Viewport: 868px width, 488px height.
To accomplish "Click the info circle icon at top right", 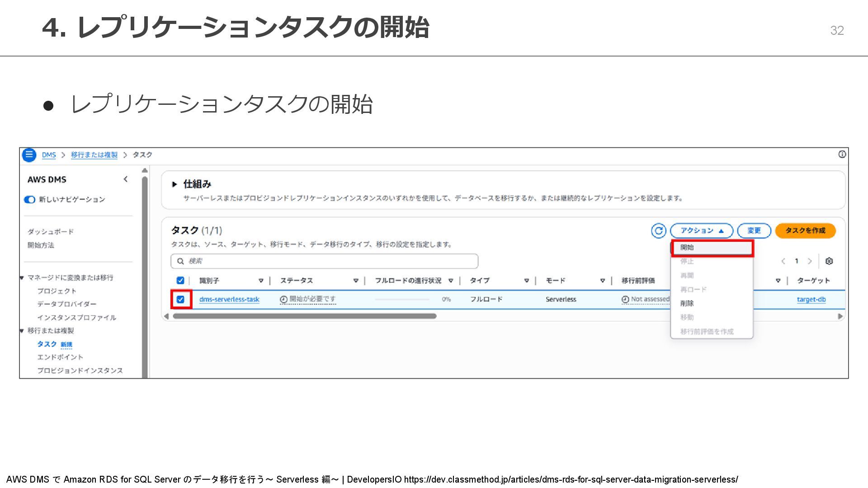I will pyautogui.click(x=842, y=155).
